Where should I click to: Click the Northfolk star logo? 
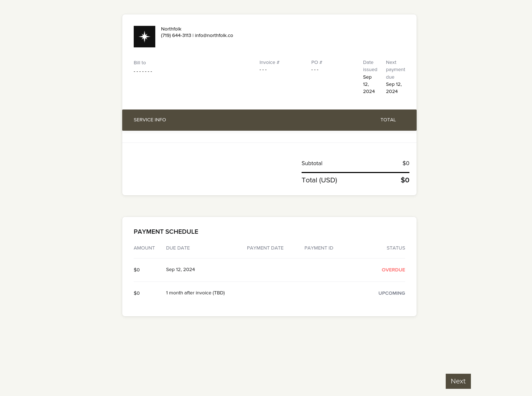[145, 37]
